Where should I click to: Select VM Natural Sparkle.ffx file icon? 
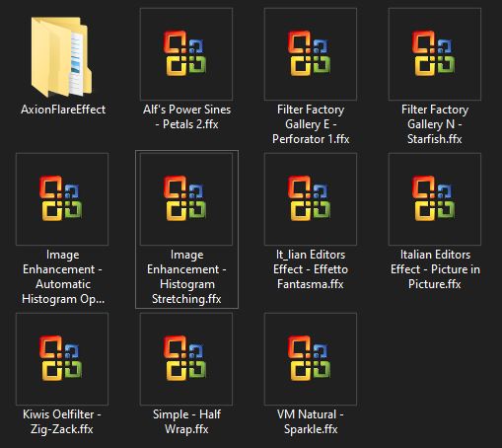311,359
